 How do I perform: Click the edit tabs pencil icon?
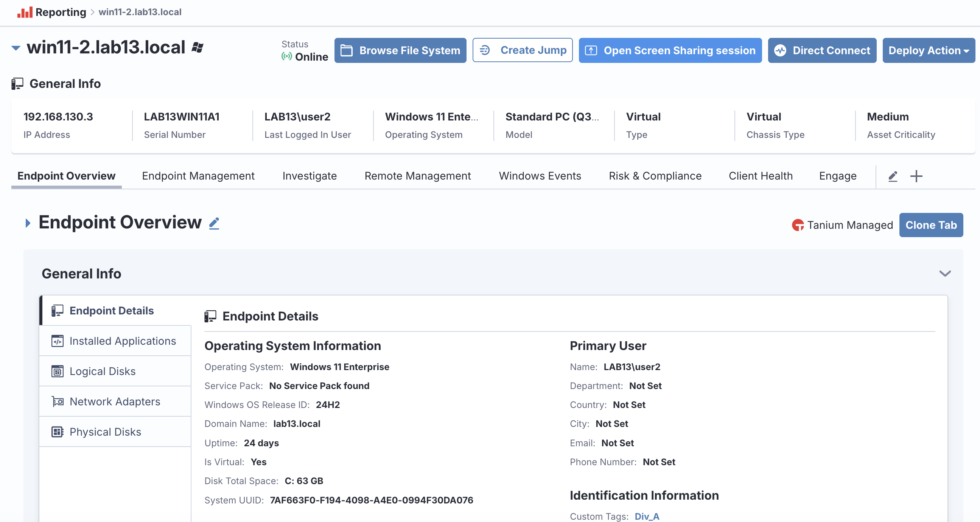893,176
